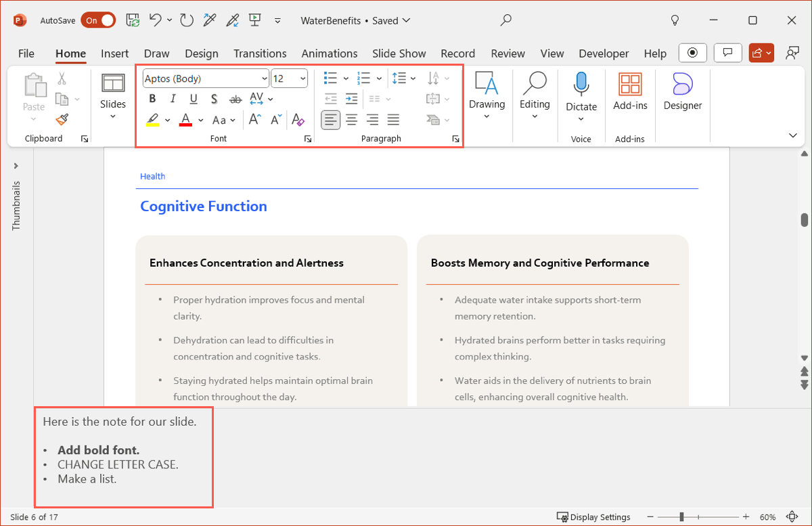Expand the Thumbnails pane
Screen dimensions: 812x526
pyautogui.click(x=16, y=166)
